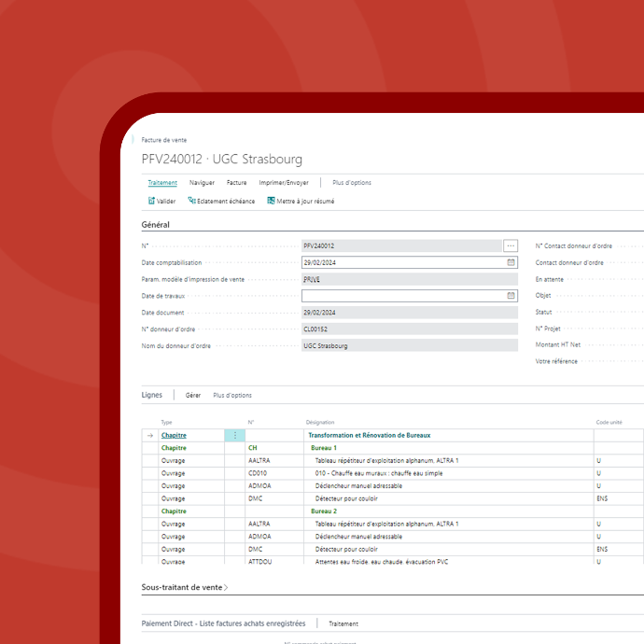Click the ellipsis button beside N° field
The width and height of the screenshot is (644, 644).
[x=511, y=245]
